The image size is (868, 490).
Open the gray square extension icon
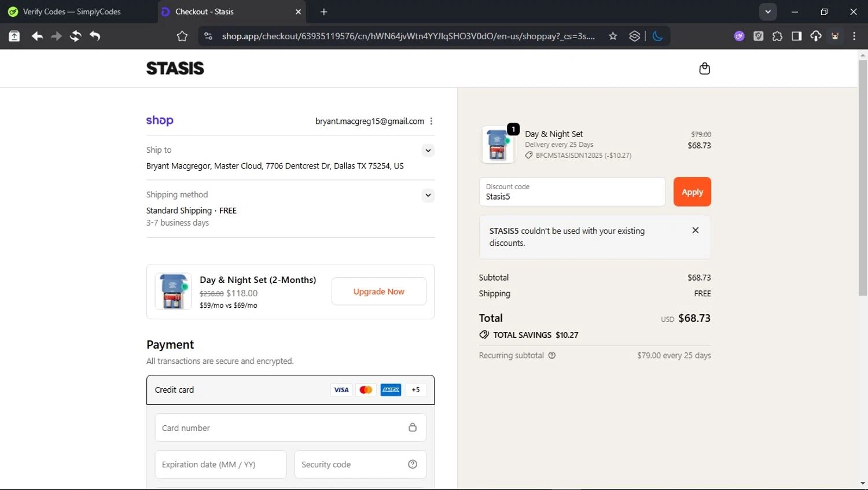pyautogui.click(x=758, y=36)
